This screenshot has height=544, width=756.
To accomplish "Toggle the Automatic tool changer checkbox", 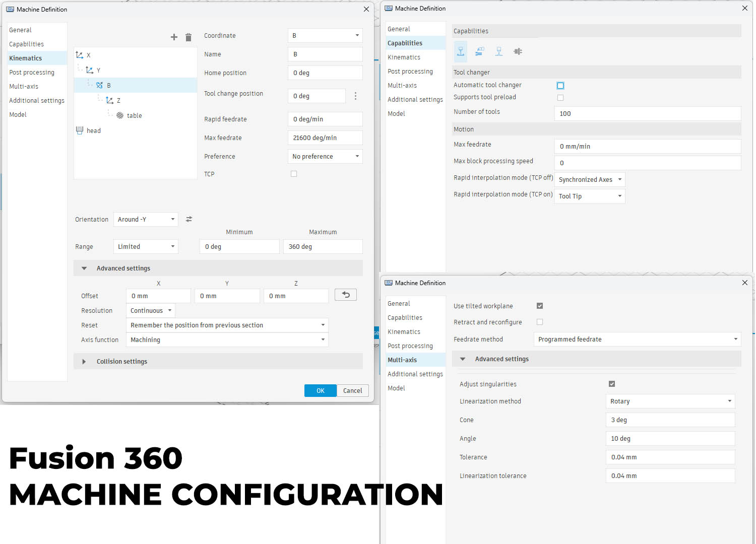I will pos(560,86).
